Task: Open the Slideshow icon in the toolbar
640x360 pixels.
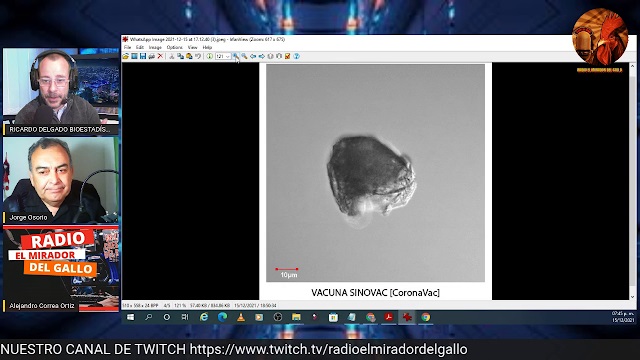Action: coord(134,56)
